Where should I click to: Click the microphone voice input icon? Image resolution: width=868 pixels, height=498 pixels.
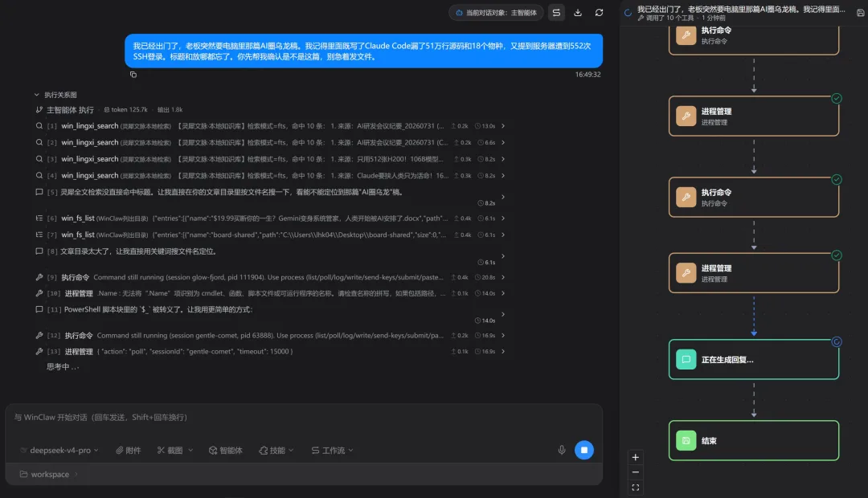(561, 450)
